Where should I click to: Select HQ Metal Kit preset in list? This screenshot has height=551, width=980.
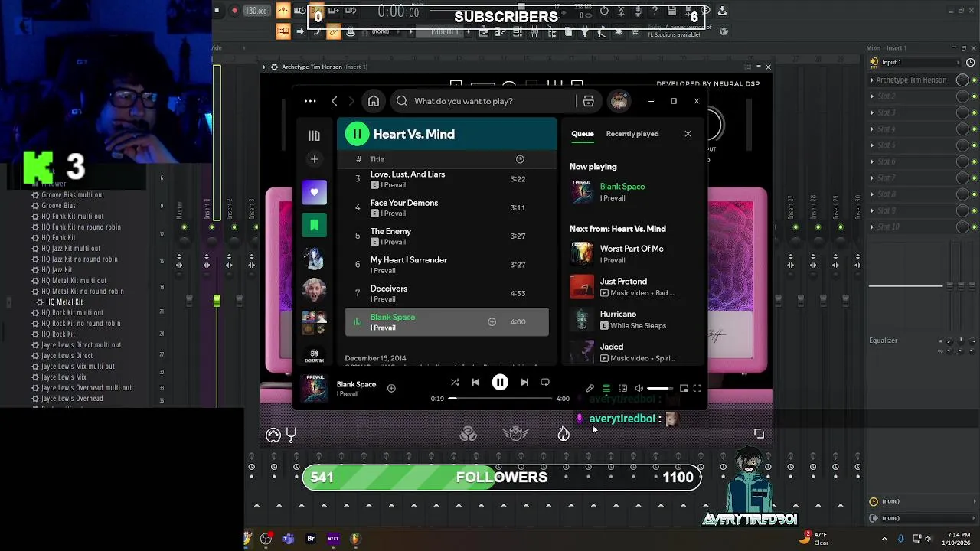coord(64,302)
